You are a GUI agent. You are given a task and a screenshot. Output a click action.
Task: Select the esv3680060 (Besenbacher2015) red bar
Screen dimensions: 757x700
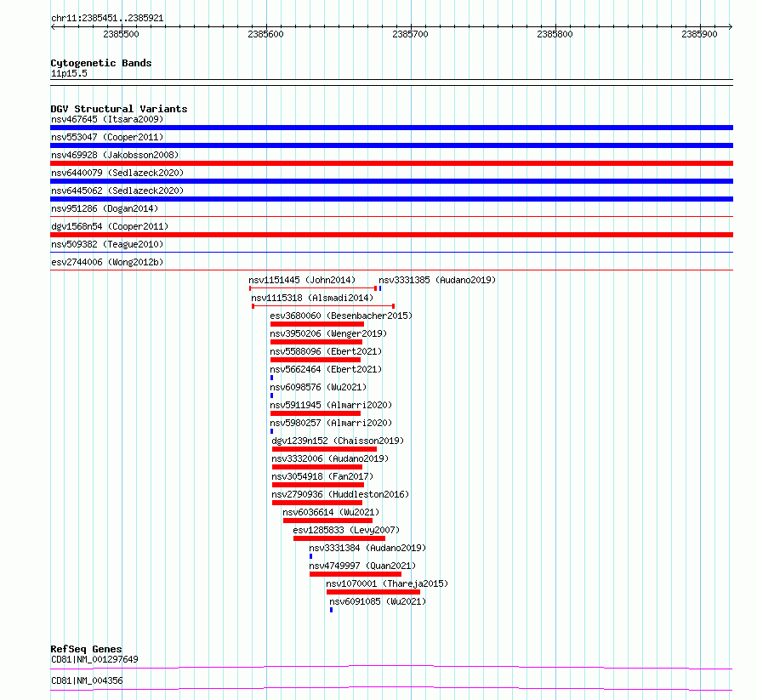[317, 324]
